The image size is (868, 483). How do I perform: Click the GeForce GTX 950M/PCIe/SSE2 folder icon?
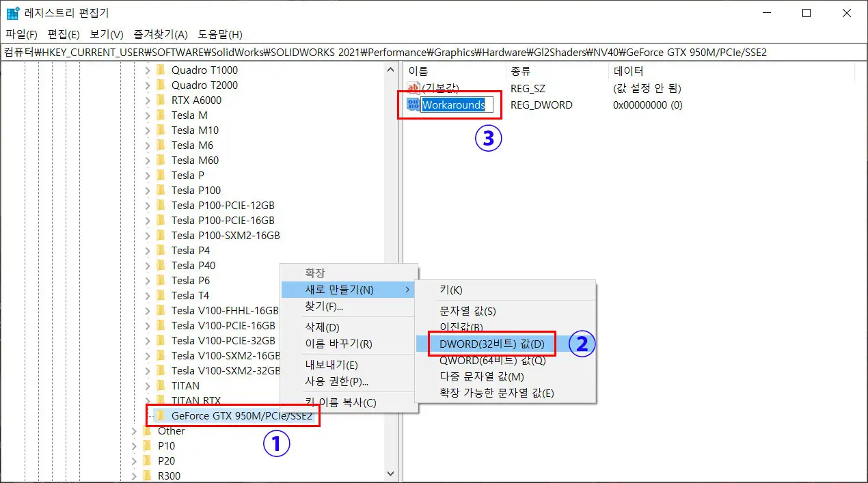(x=161, y=415)
